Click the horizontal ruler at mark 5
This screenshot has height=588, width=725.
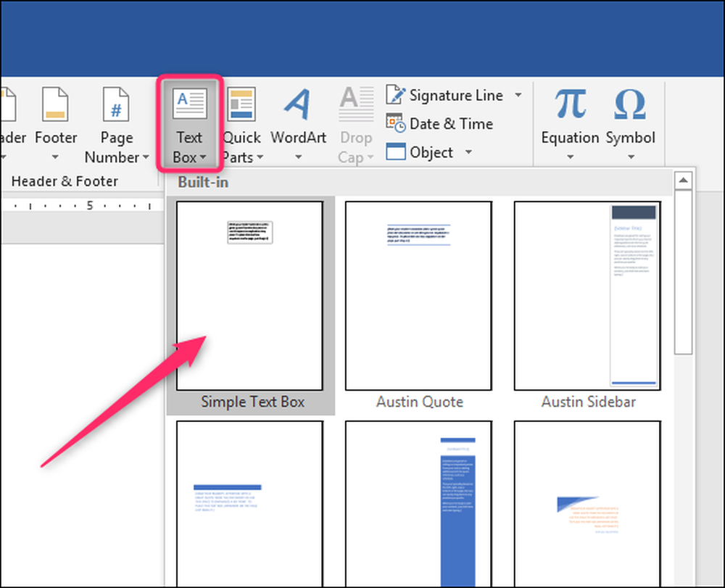[90, 205]
